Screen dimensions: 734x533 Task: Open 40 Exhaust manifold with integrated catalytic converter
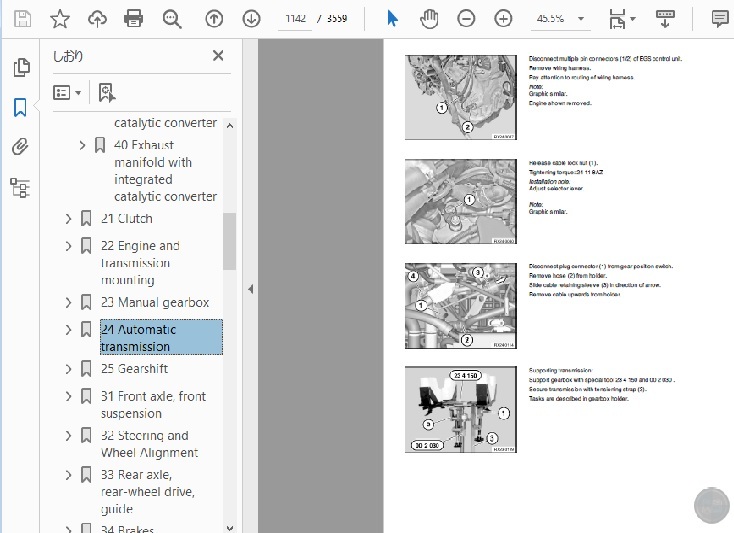166,171
